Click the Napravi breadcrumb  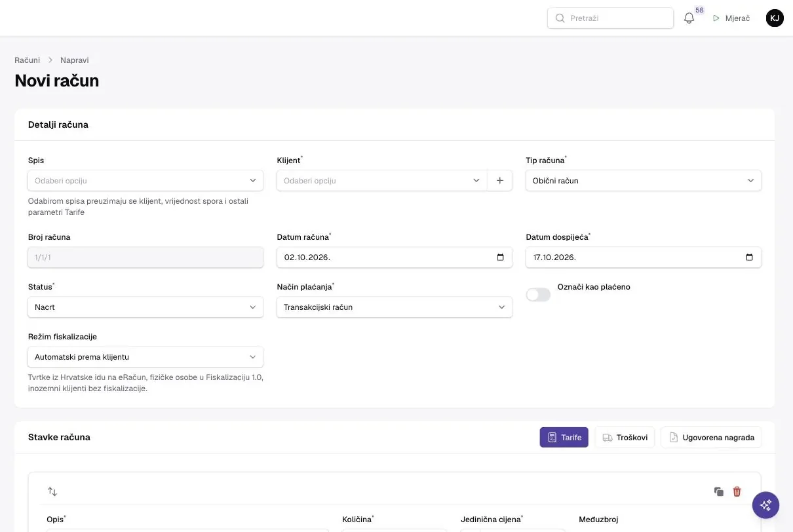tap(75, 60)
